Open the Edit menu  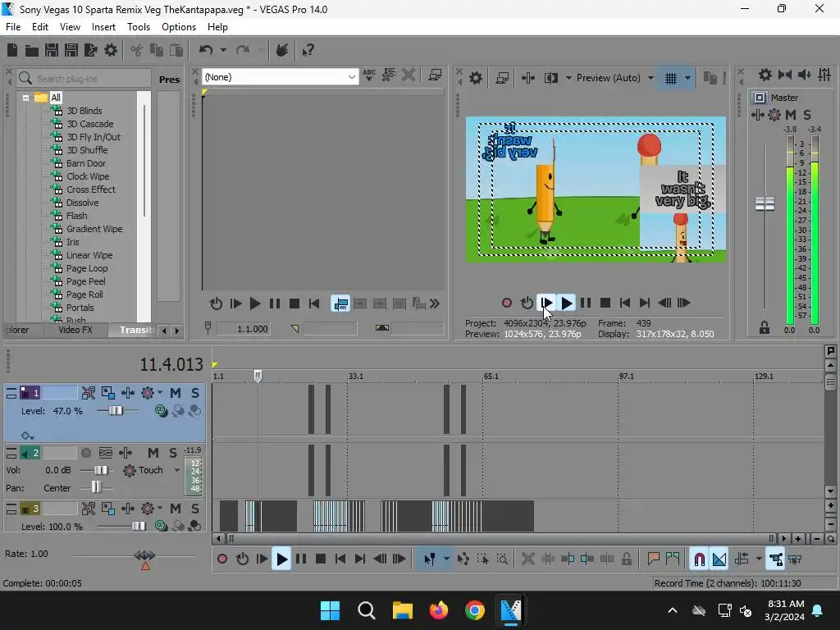point(39,27)
